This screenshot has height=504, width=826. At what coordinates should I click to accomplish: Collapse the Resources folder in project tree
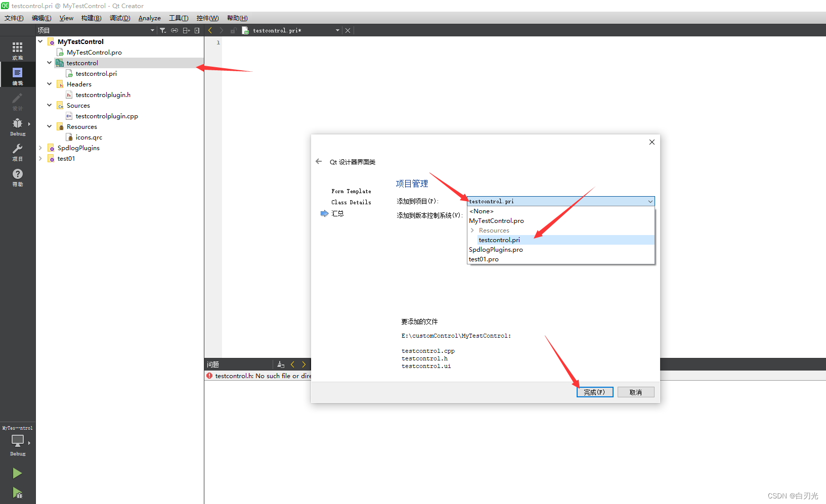[x=50, y=126]
